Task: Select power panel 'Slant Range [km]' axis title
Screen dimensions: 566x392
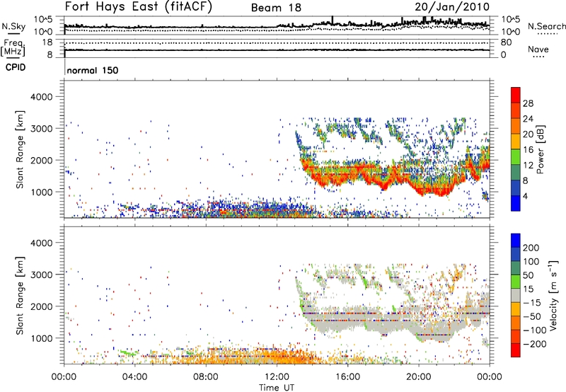Action: coord(20,149)
